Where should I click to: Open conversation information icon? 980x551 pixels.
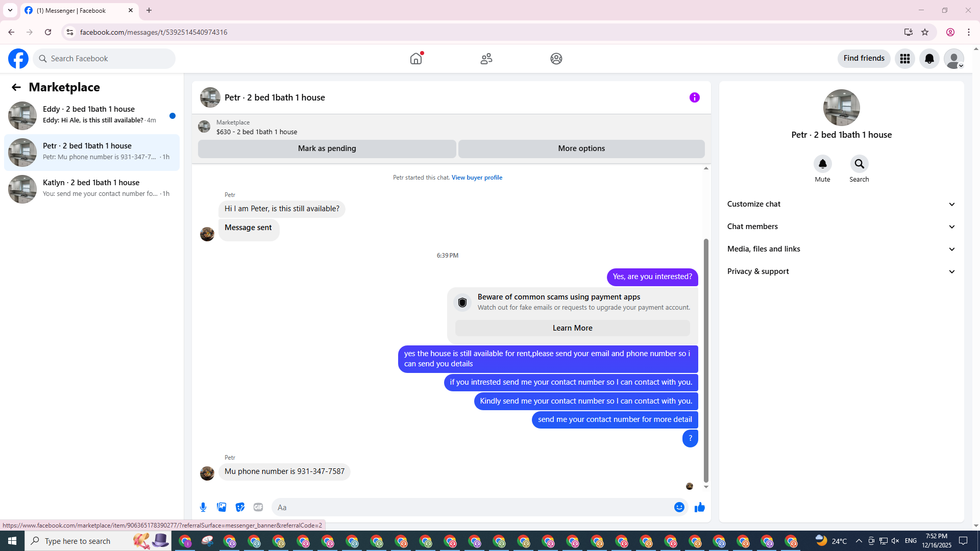tap(695, 97)
